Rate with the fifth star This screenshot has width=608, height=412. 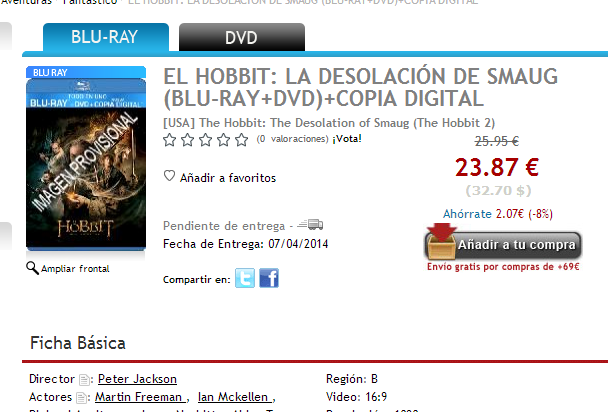(x=242, y=140)
